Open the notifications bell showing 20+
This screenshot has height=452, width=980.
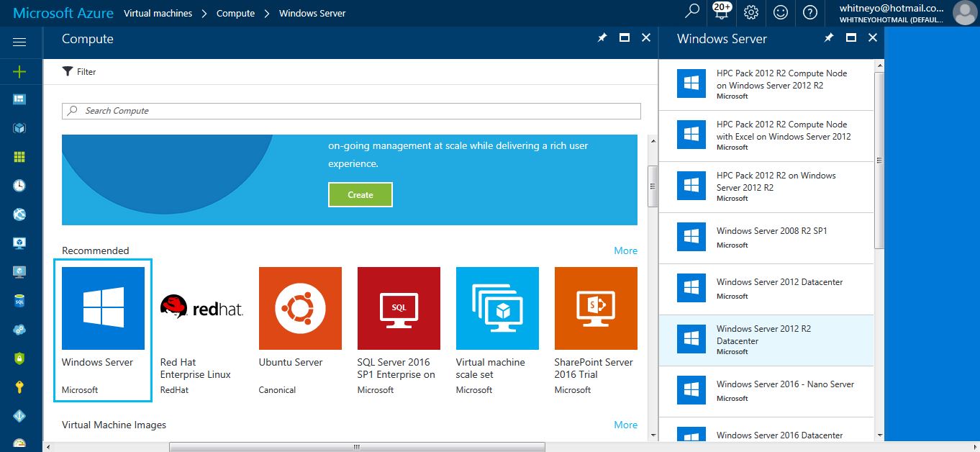[722, 12]
